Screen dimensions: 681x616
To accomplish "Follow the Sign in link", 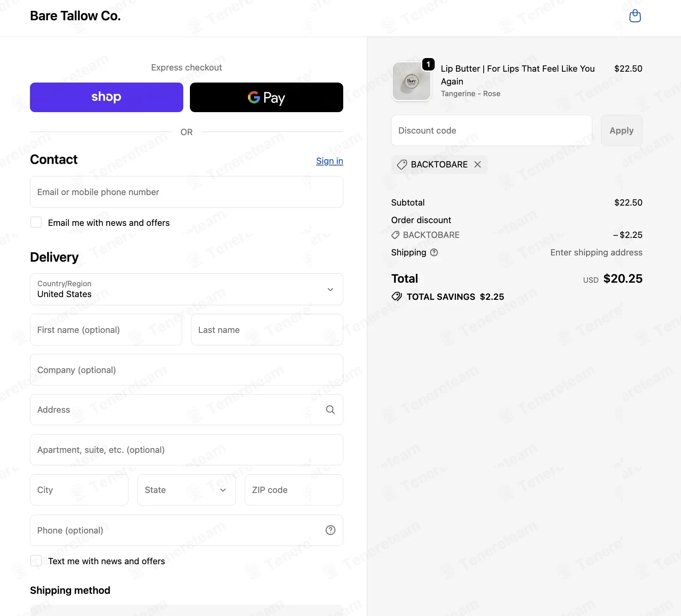I will tap(330, 161).
